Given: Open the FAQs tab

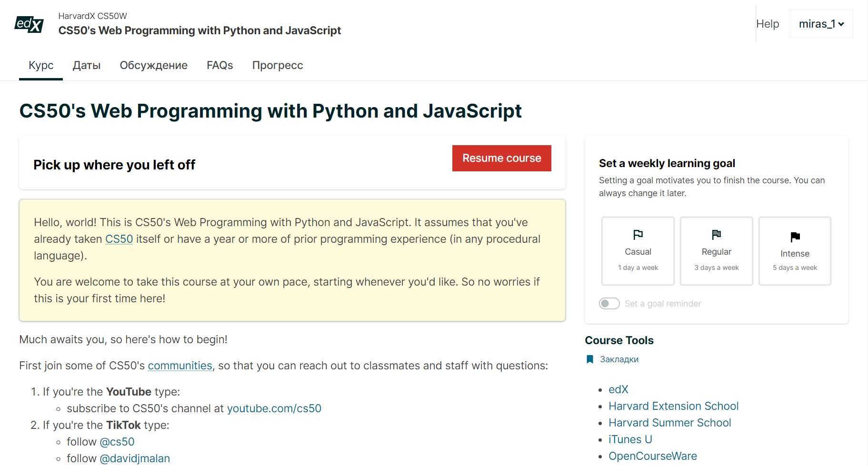Looking at the screenshot, I should (x=219, y=66).
